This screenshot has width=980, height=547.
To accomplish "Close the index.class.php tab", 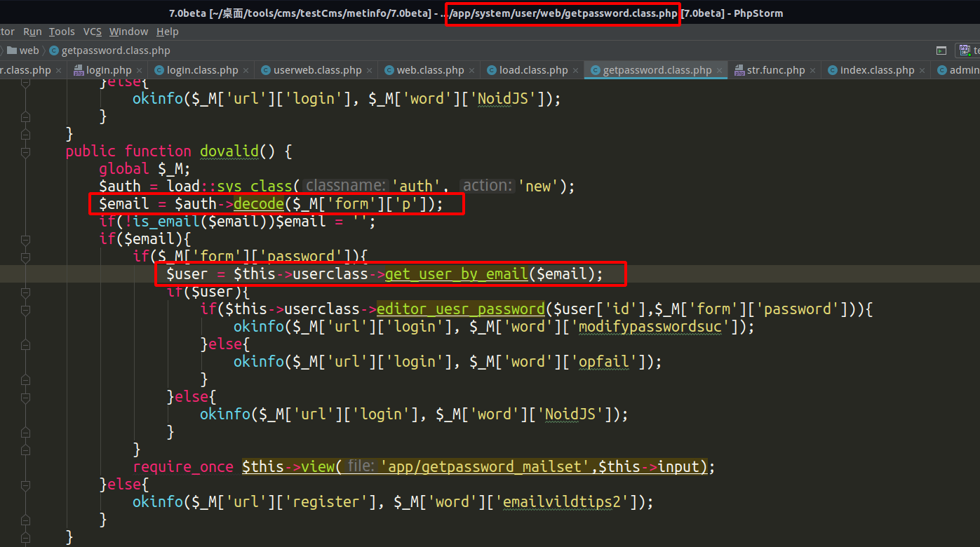I will pyautogui.click(x=922, y=70).
